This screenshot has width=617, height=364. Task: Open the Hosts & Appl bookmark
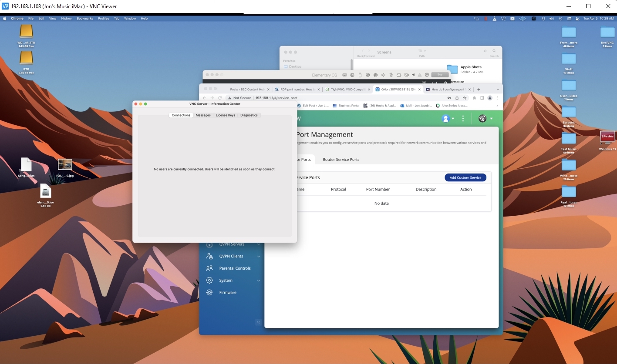(x=380, y=106)
